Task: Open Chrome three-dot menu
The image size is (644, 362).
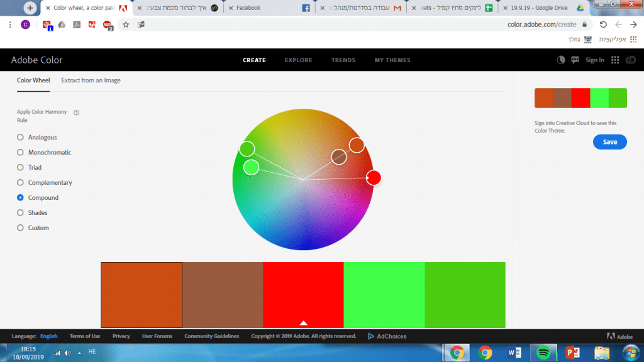Action: (x=10, y=25)
